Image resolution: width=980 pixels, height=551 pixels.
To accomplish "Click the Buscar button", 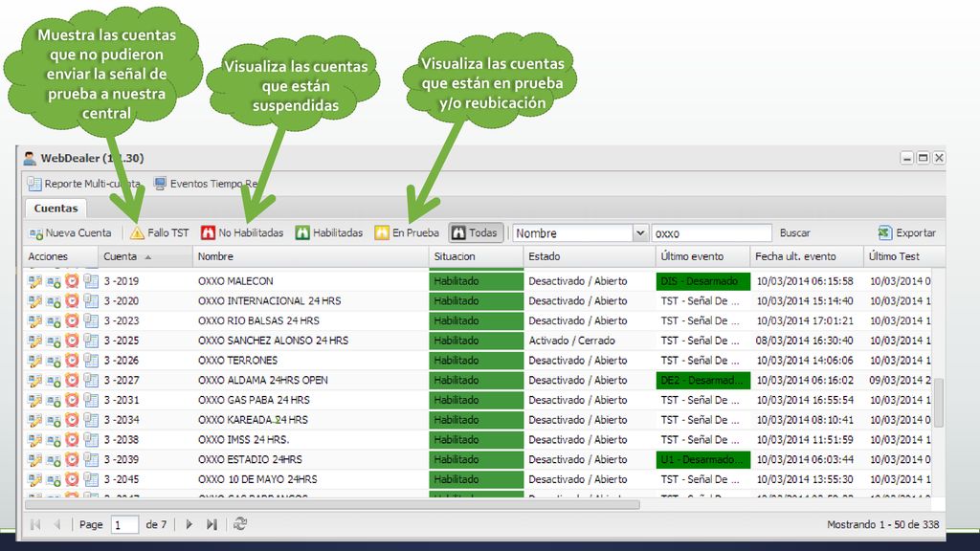I will point(795,233).
